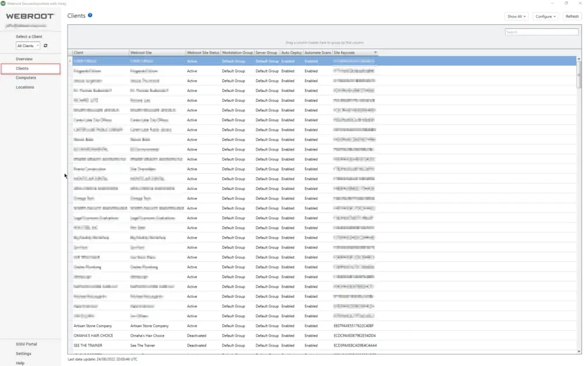The image size is (588, 366).
Task: Open Computers in the sidebar
Action: [26, 78]
